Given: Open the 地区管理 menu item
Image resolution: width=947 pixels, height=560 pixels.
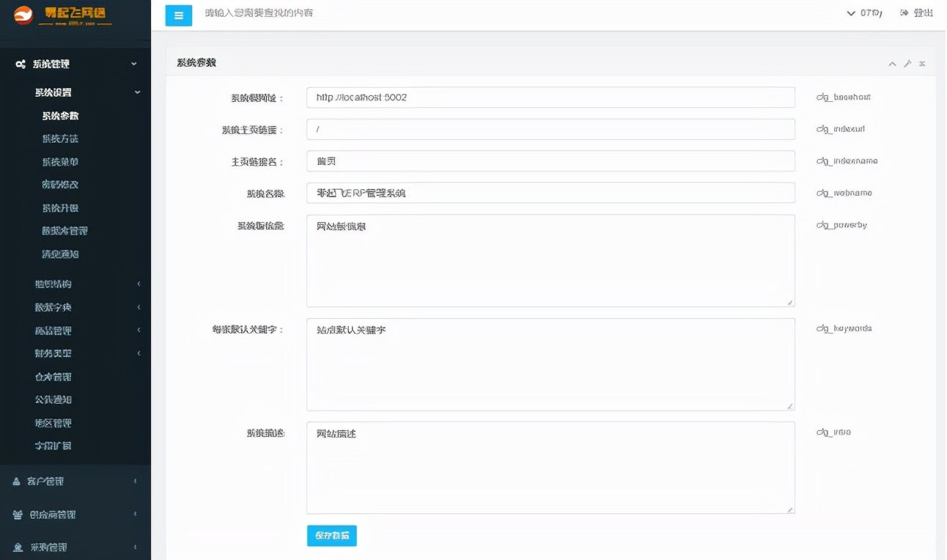Looking at the screenshot, I should tap(54, 424).
